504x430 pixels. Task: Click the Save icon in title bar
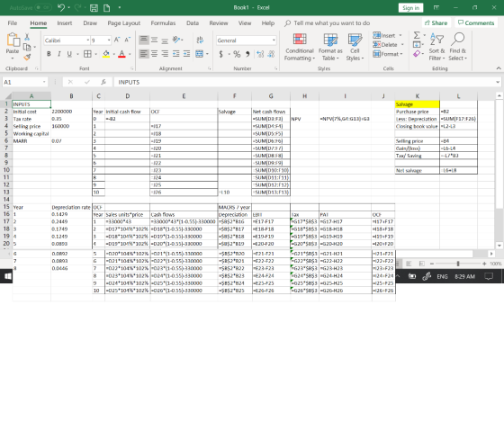tap(94, 8)
